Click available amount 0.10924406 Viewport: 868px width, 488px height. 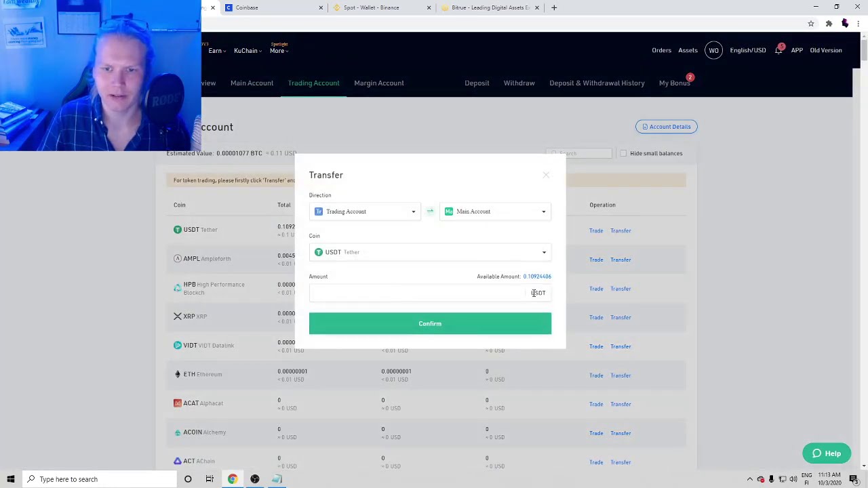coord(537,277)
